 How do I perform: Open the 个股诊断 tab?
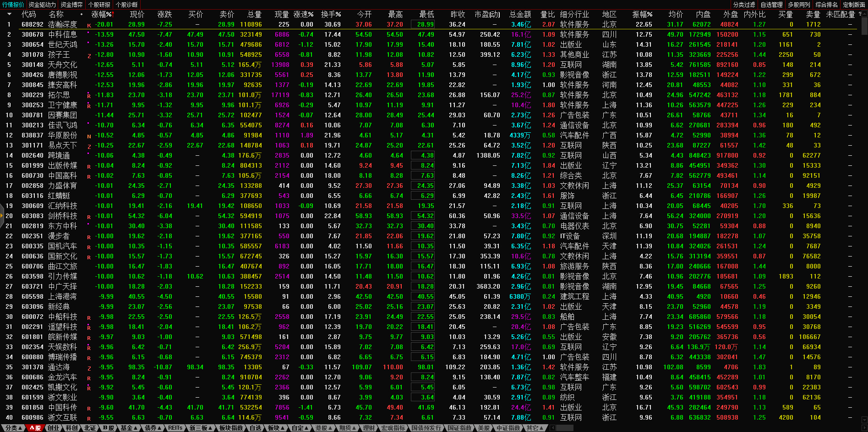[127, 5]
